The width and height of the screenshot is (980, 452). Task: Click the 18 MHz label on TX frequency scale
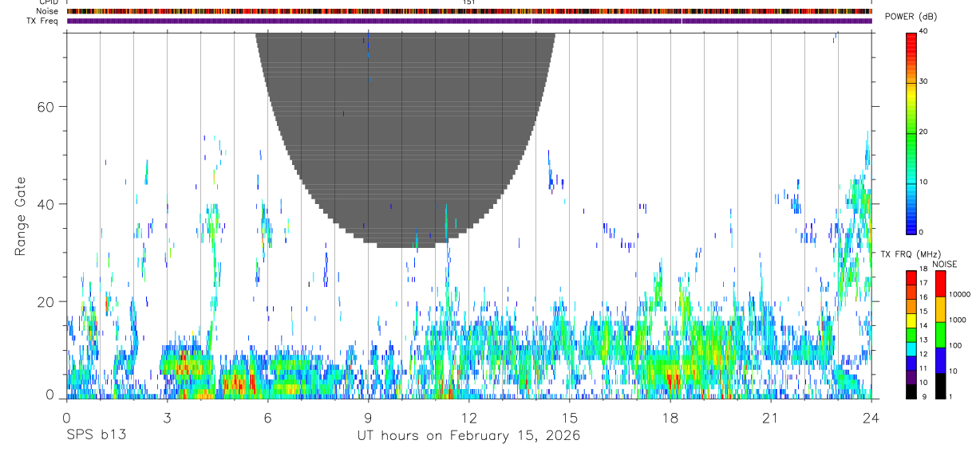(923, 269)
